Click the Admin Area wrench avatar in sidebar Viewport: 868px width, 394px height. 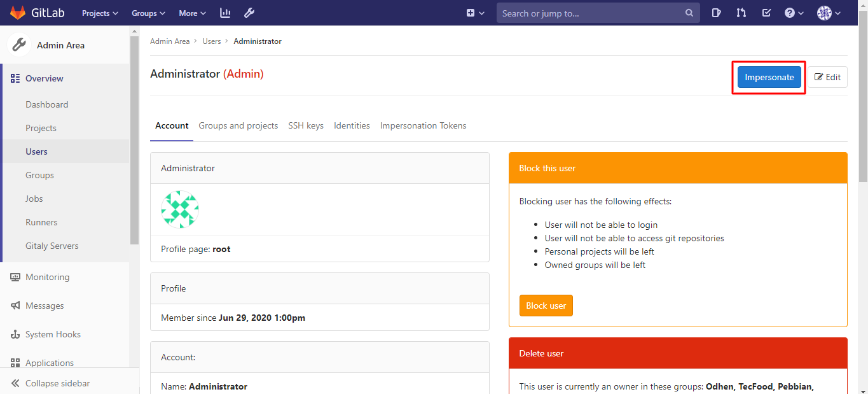click(19, 45)
